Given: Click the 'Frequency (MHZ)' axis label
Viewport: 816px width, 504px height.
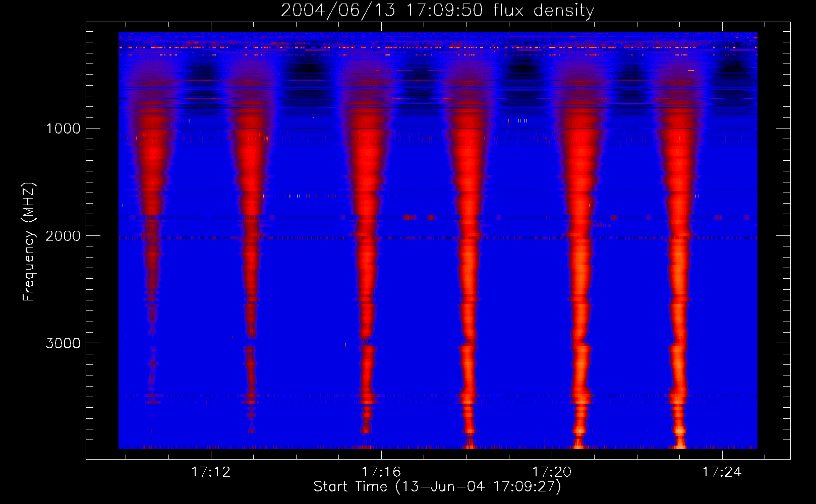Looking at the screenshot, I should point(29,241).
